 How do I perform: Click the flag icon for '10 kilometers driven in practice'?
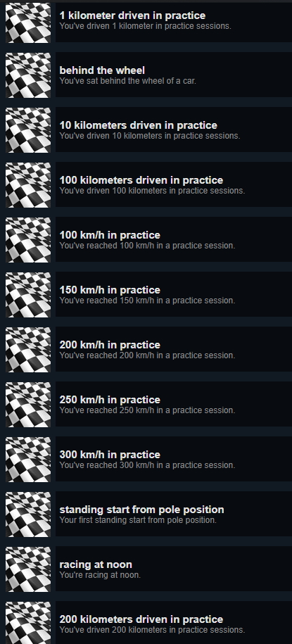(x=28, y=130)
